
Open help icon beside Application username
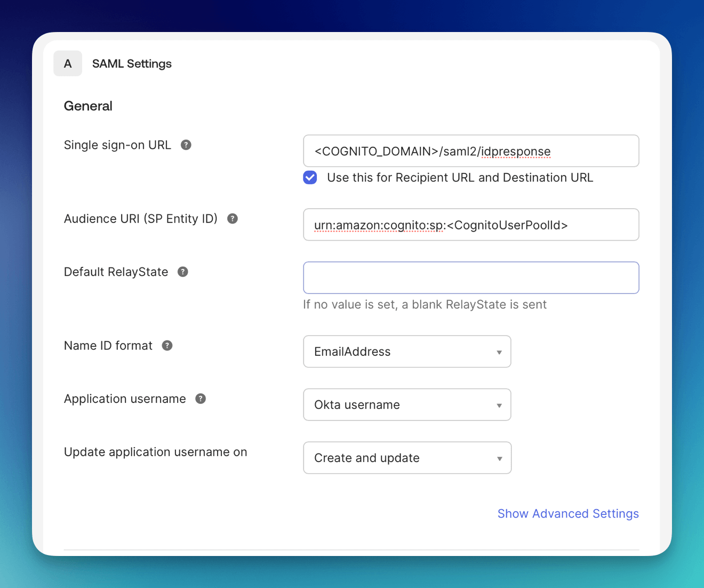(201, 399)
